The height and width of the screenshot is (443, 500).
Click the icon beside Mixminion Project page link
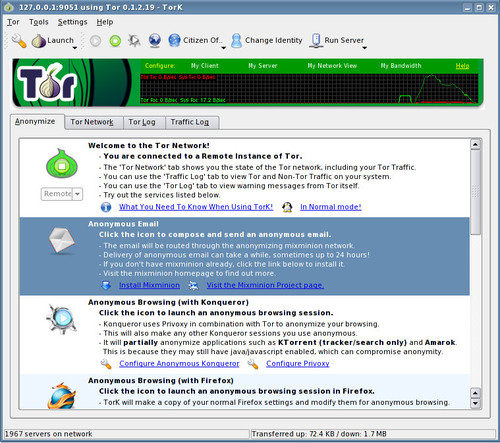point(193,285)
